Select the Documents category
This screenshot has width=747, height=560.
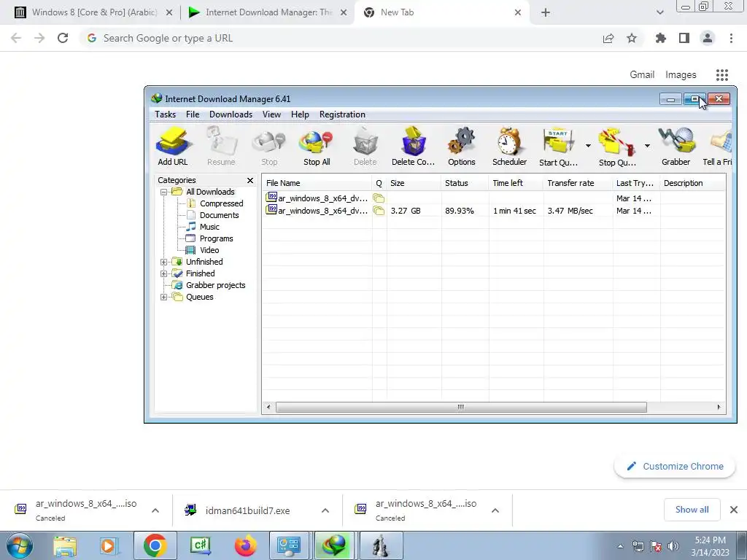219,215
